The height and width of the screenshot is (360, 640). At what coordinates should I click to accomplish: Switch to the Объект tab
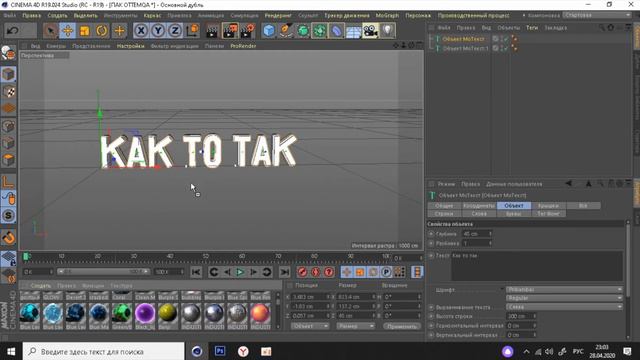click(x=514, y=206)
